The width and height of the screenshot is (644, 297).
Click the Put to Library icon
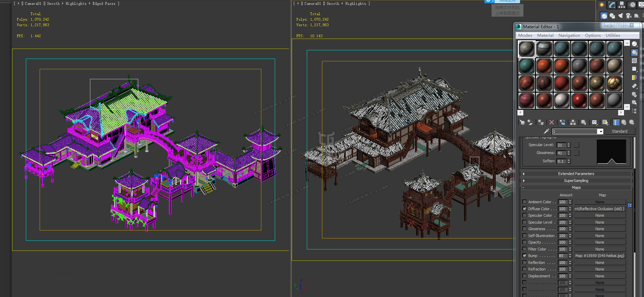pyautogui.click(x=584, y=122)
